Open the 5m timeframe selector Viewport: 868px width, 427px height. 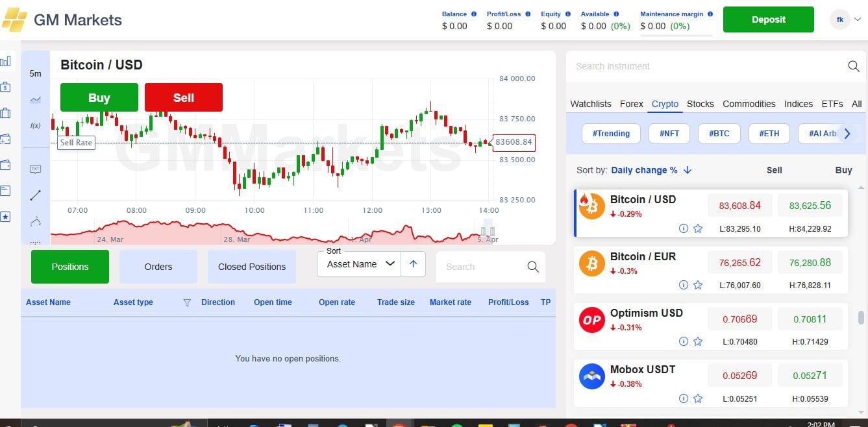click(x=35, y=73)
